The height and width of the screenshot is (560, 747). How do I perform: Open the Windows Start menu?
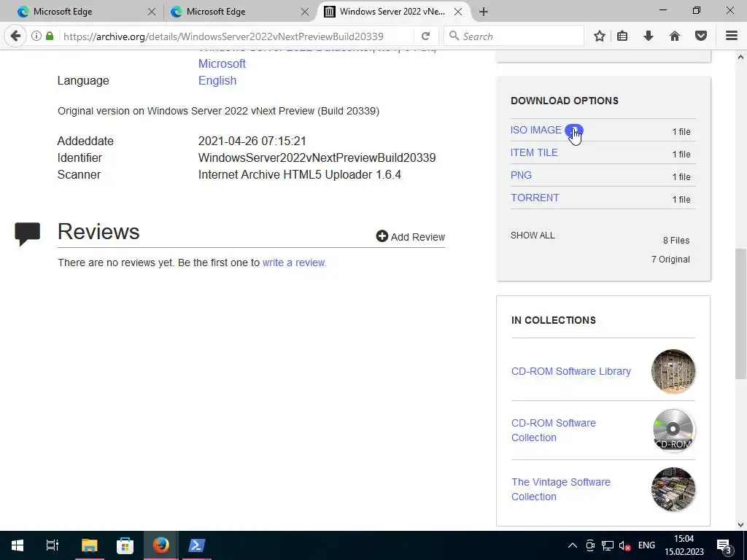pyautogui.click(x=18, y=545)
